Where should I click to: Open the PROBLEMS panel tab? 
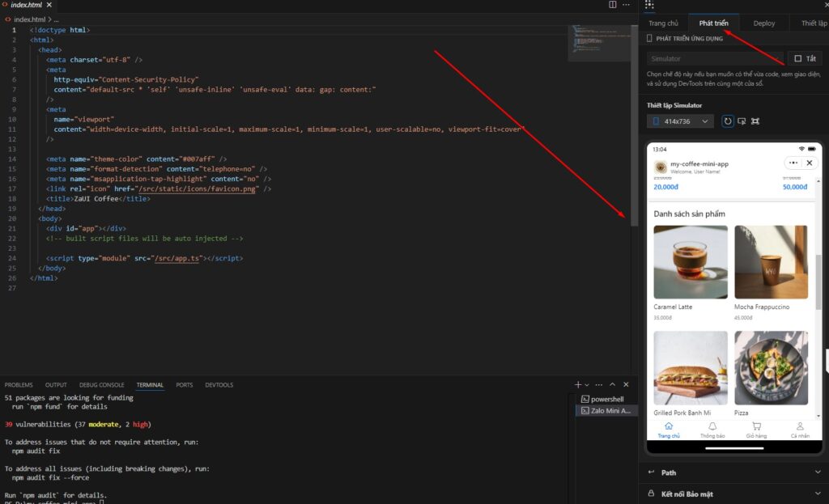[x=19, y=385]
